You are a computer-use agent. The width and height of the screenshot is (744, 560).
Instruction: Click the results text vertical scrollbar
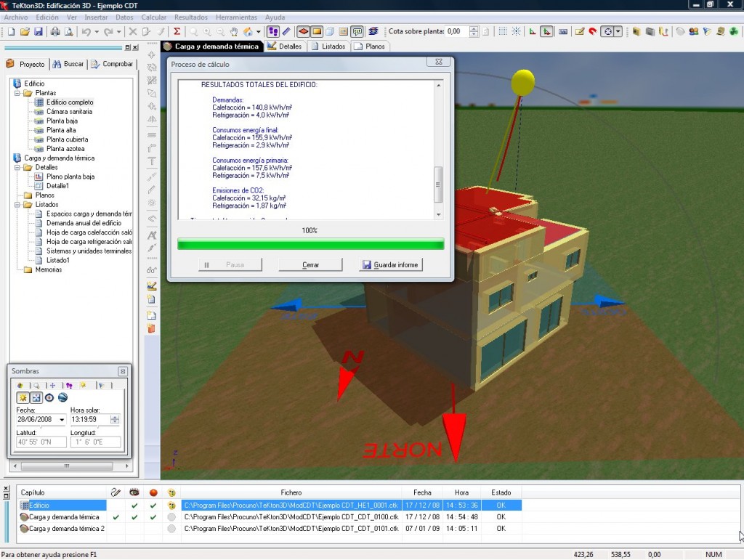[x=438, y=150]
